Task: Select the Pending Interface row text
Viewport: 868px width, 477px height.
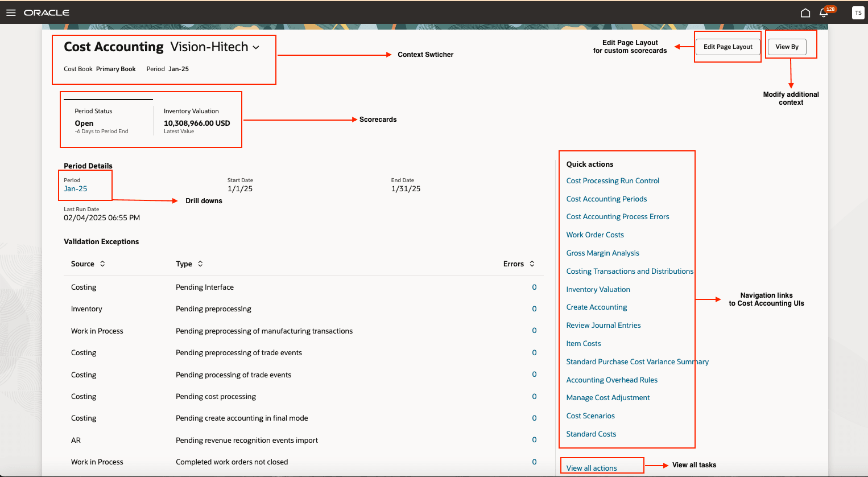Action: [x=205, y=287]
